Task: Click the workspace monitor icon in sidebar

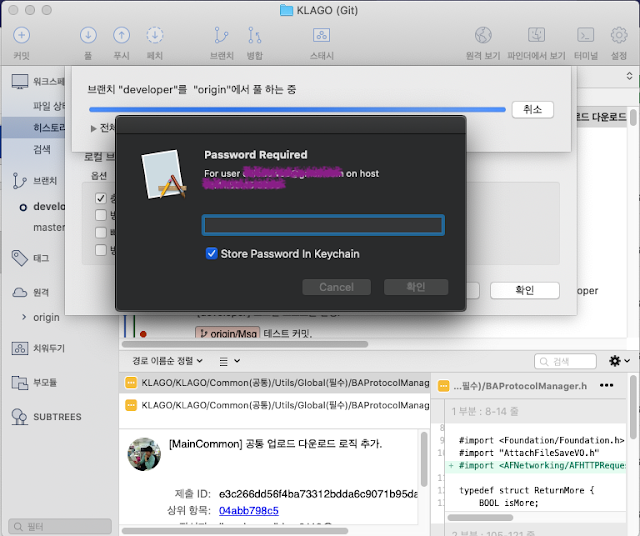Action: click(20, 81)
